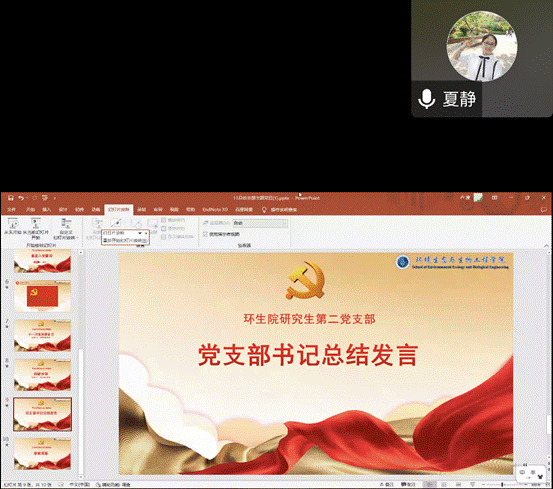Screen dimensions: 553x489
Task: Click the Redo icon in quick access toolbar
Action: coord(35,198)
